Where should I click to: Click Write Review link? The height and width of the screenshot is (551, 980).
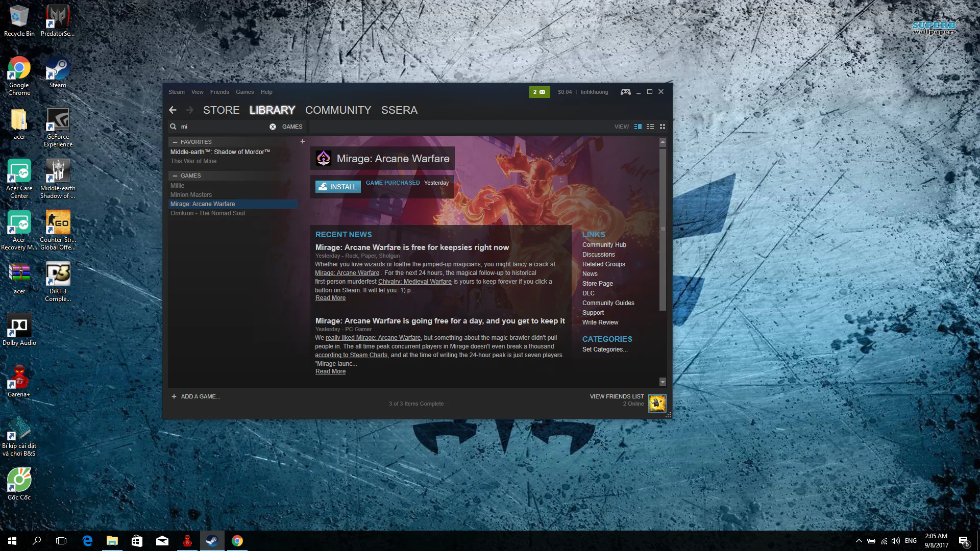[600, 322]
